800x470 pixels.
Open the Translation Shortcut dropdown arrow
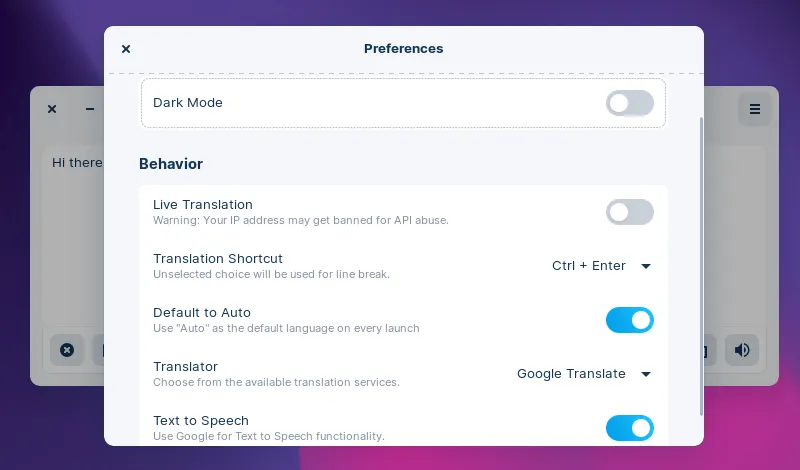tap(646, 266)
